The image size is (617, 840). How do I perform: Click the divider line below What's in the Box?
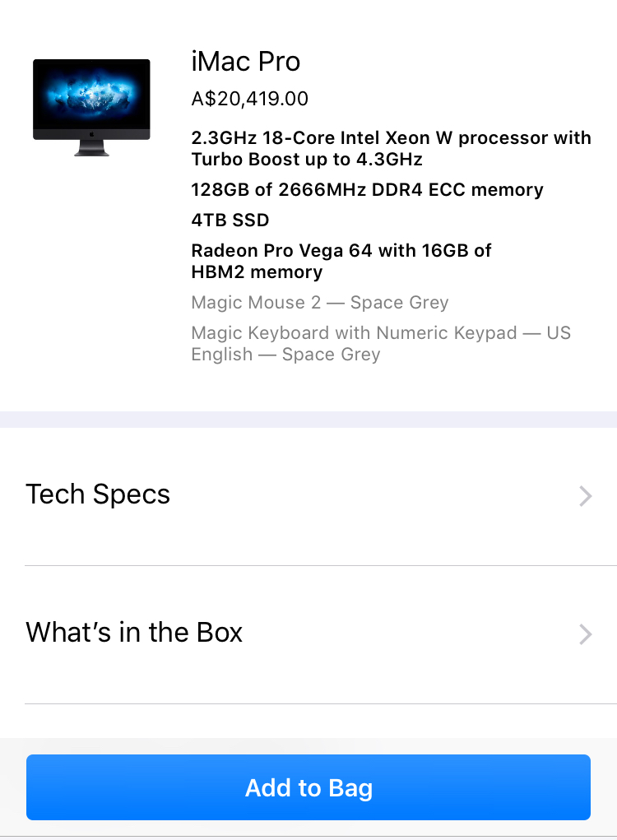coord(321,703)
